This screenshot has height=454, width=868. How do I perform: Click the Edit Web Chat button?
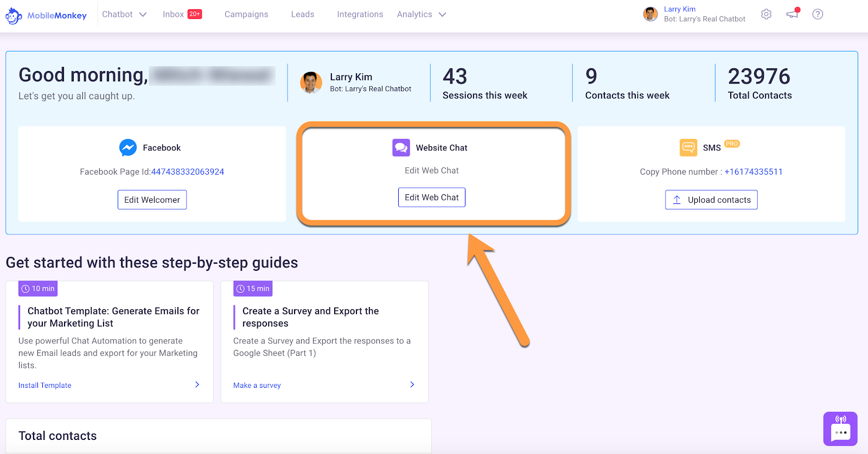(432, 197)
